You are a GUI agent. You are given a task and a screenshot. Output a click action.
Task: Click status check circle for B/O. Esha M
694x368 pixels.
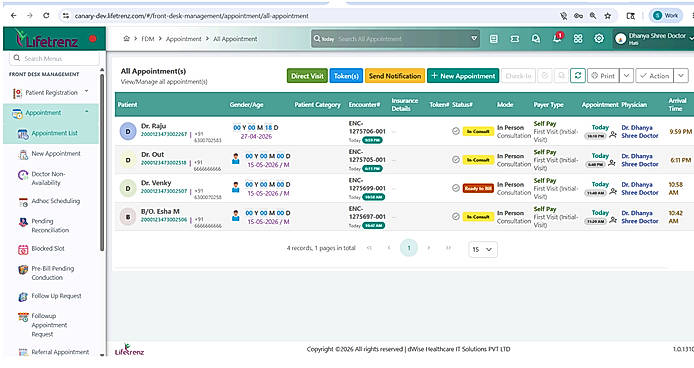(455, 217)
